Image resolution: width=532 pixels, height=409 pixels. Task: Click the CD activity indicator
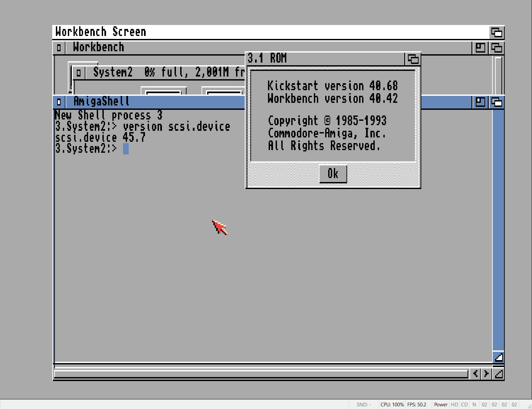coord(465,405)
